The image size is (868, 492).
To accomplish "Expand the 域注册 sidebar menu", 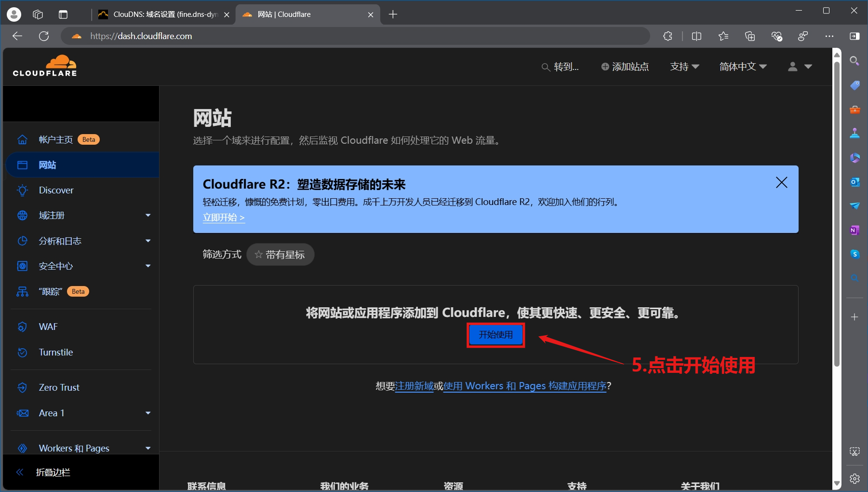I will 148,215.
